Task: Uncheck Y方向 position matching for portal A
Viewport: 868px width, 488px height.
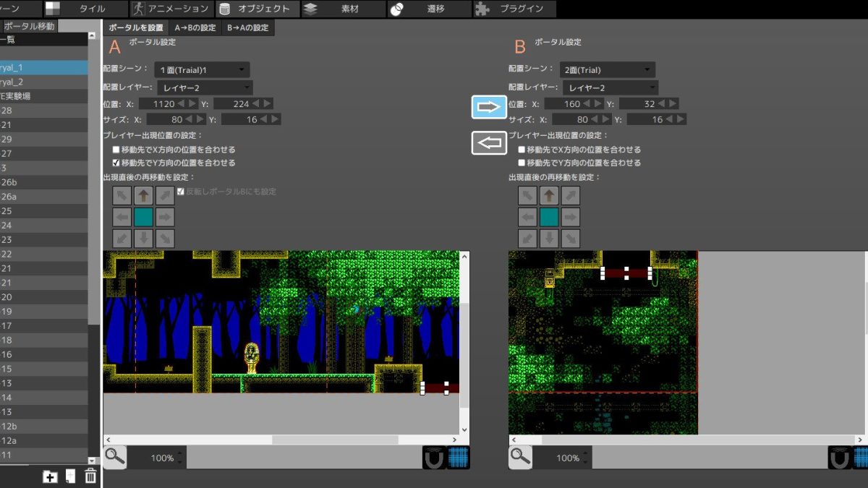Action: click(x=116, y=163)
